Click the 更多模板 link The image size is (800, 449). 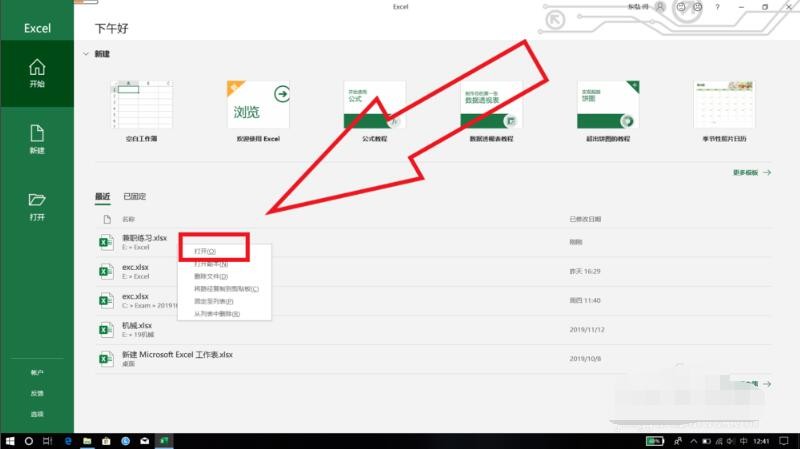click(751, 173)
